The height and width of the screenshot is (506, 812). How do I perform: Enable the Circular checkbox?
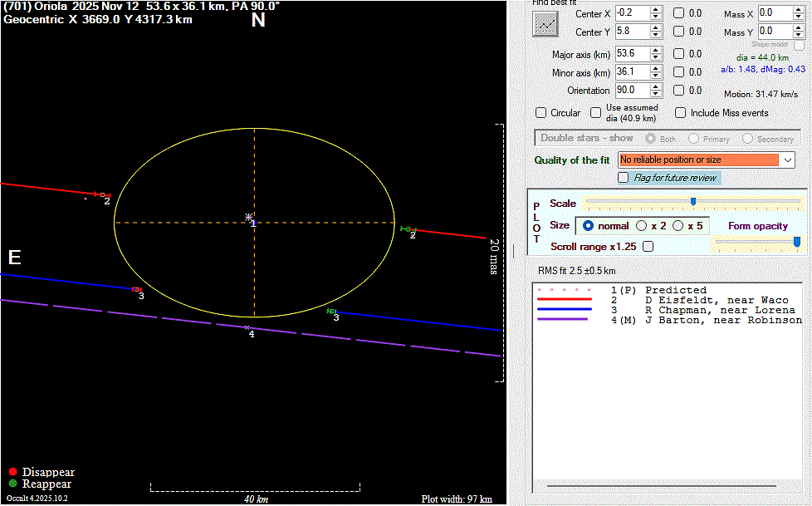click(x=542, y=113)
